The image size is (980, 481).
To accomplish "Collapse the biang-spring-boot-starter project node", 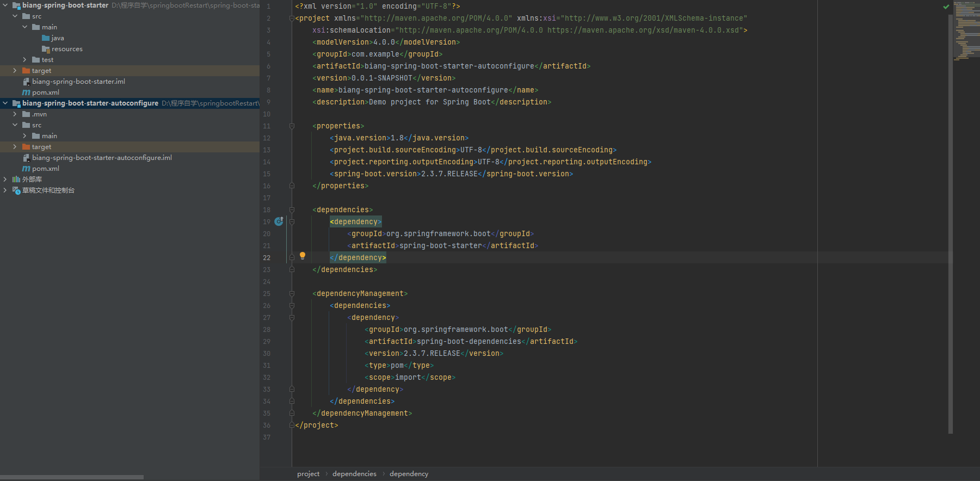I will click(x=5, y=5).
